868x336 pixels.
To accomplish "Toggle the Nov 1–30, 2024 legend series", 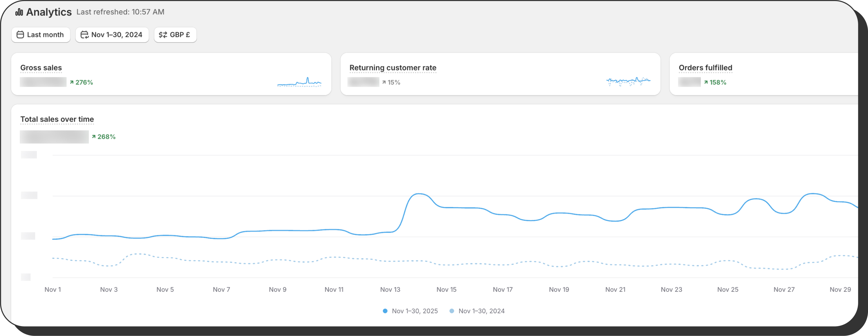I will [x=481, y=311].
